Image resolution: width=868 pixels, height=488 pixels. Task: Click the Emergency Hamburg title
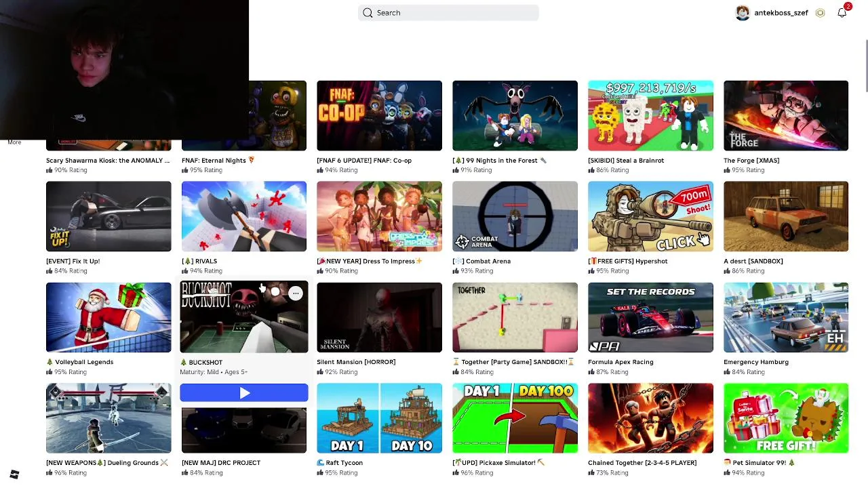[x=756, y=362]
